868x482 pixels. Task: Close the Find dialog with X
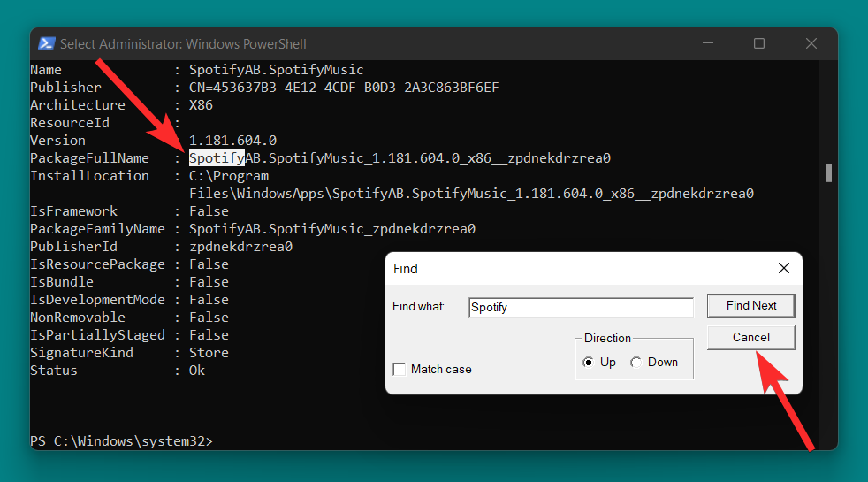pos(783,268)
